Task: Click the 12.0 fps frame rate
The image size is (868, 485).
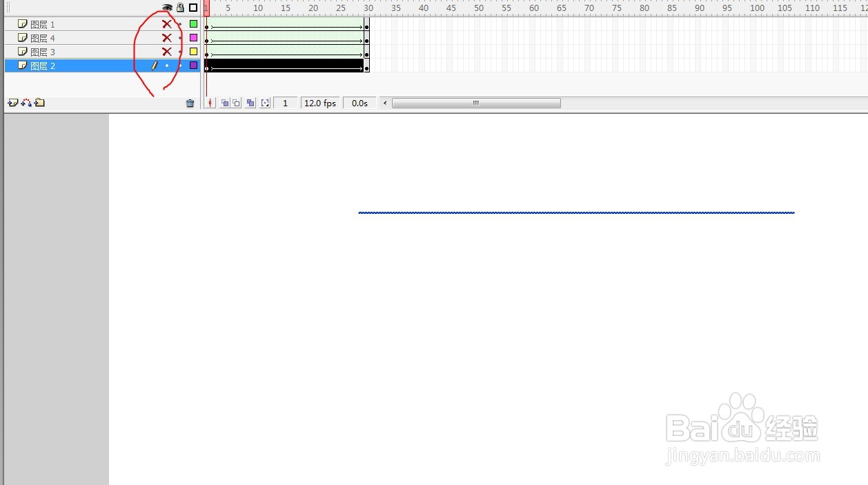Action: tap(320, 103)
